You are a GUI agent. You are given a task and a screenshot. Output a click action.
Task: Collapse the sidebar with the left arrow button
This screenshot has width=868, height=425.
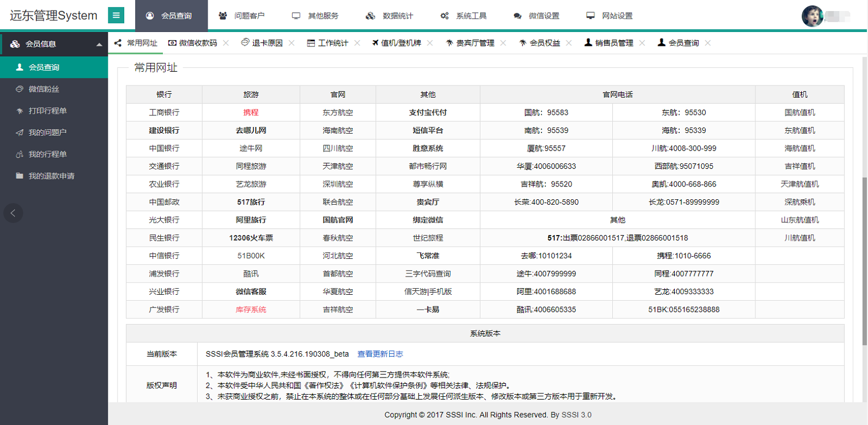click(13, 213)
